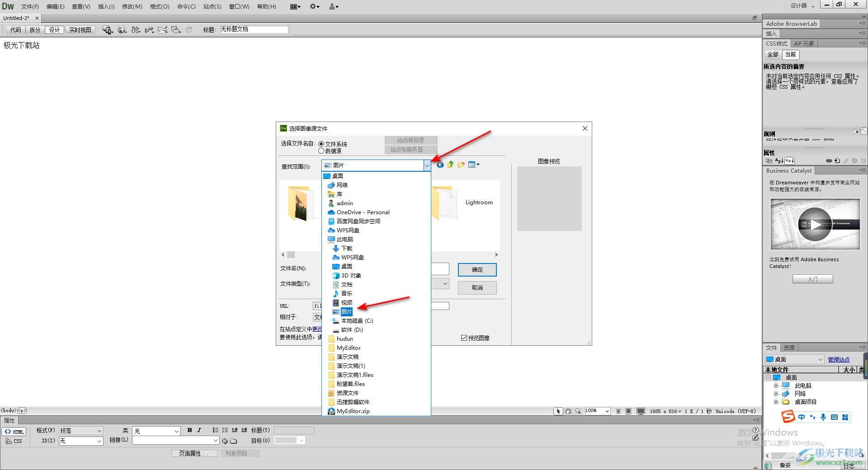Choose the arrow select tool in status bar
Screen dimensions: 868x470
coord(558,411)
